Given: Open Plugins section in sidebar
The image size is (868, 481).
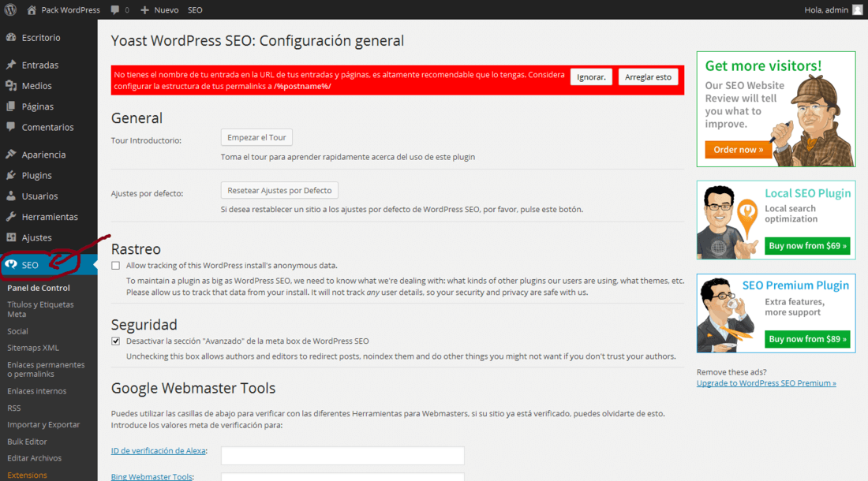Looking at the screenshot, I should tap(36, 175).
